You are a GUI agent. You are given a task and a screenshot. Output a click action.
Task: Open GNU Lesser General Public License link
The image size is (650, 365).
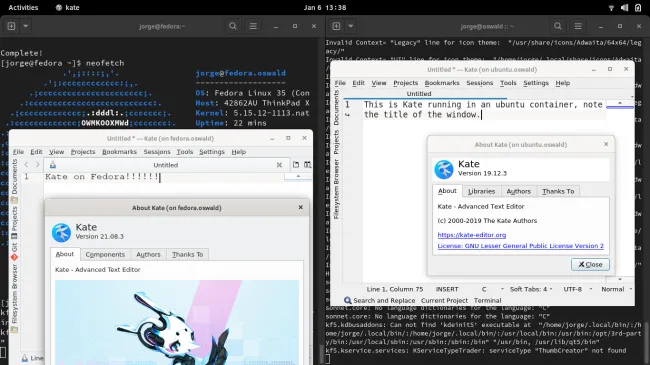[x=521, y=246]
